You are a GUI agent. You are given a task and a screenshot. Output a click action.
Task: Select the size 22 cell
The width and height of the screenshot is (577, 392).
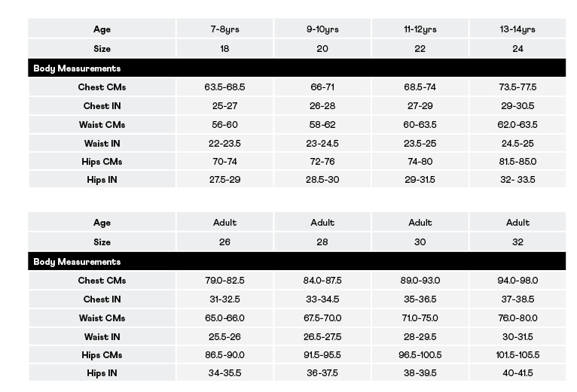point(420,49)
